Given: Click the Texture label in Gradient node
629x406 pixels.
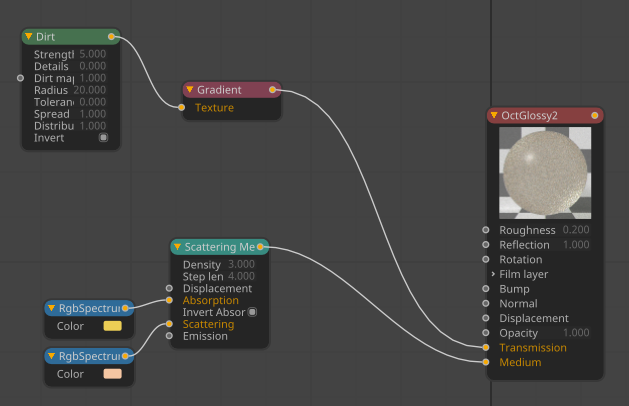Looking at the screenshot, I should tap(214, 108).
